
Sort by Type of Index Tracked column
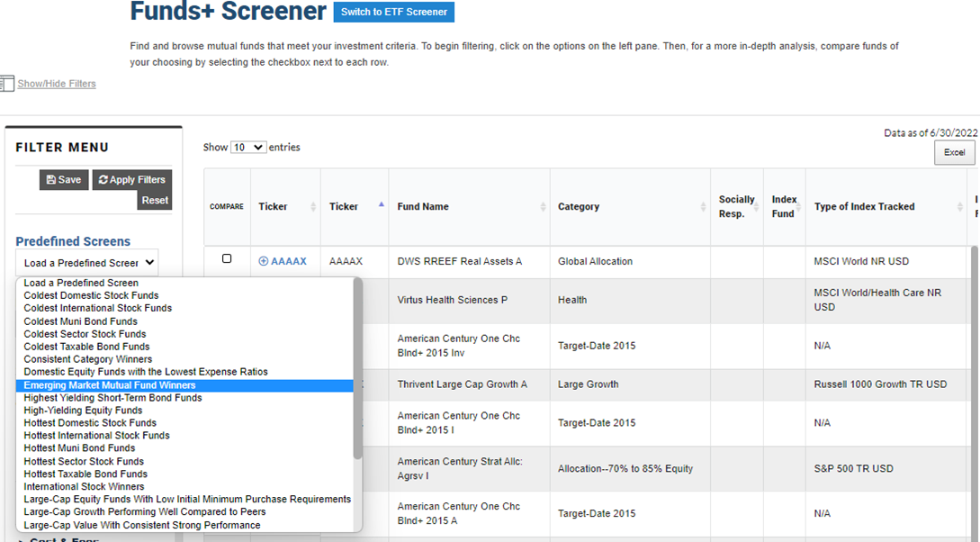pos(958,207)
